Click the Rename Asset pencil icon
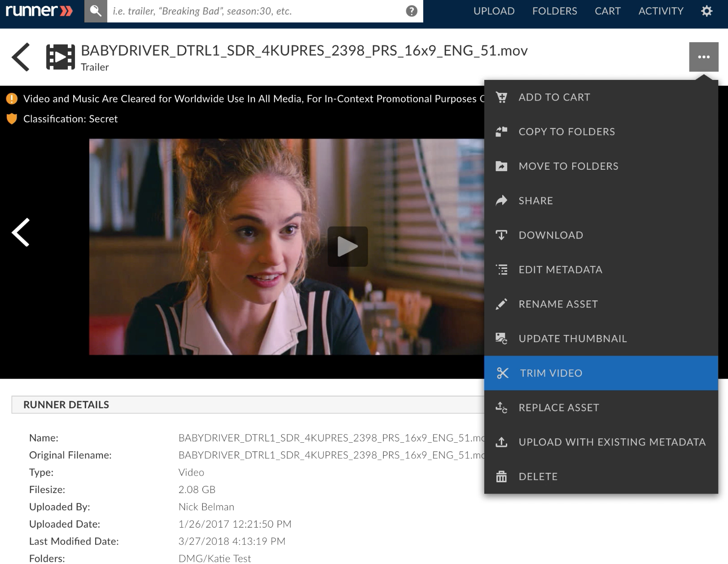 pyautogui.click(x=501, y=304)
